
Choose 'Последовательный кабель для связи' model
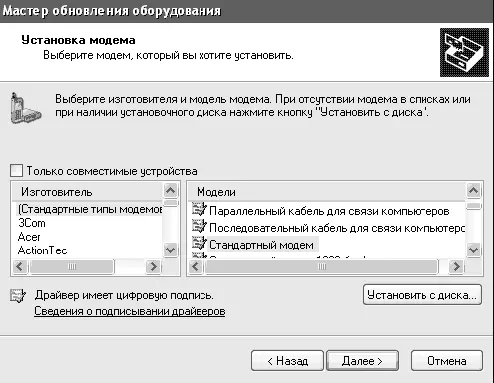pyautogui.click(x=337, y=228)
